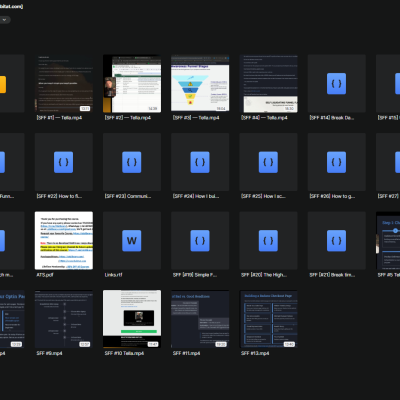Open the SFF #13.mp4 checkout page thumbnail
This screenshot has height=400, width=400.
[268, 319]
